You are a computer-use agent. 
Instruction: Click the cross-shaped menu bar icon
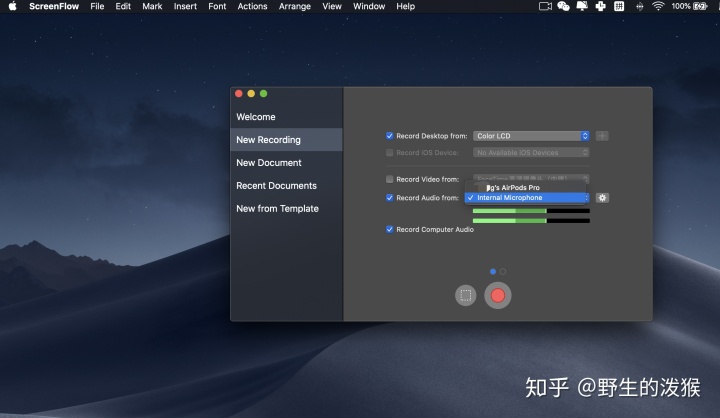click(x=600, y=6)
